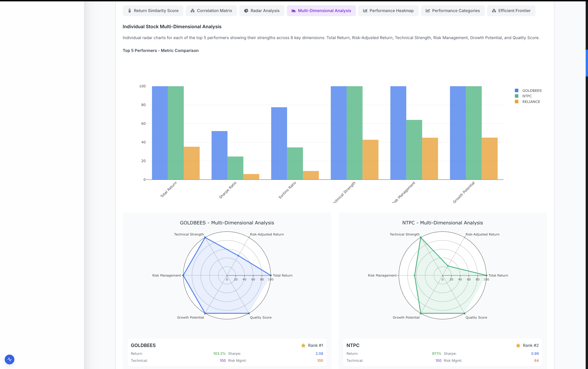Click the GOLDBEES Total Return bar

[160, 133]
